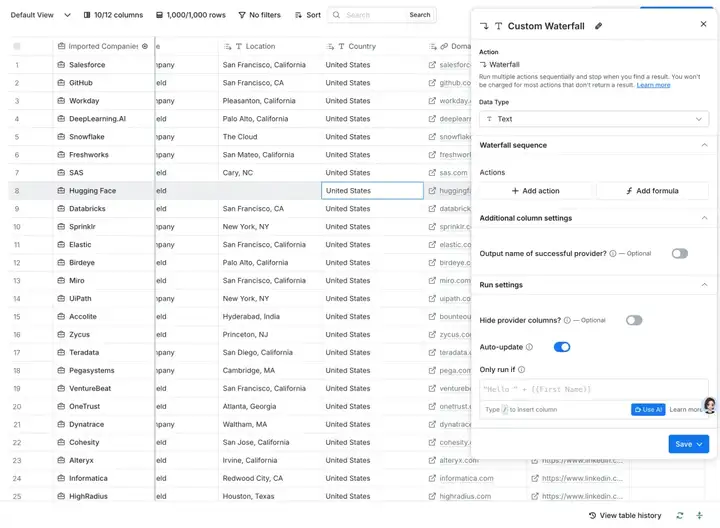Open the sas.com domain link icon
This screenshot has width=720, height=528.
point(432,173)
